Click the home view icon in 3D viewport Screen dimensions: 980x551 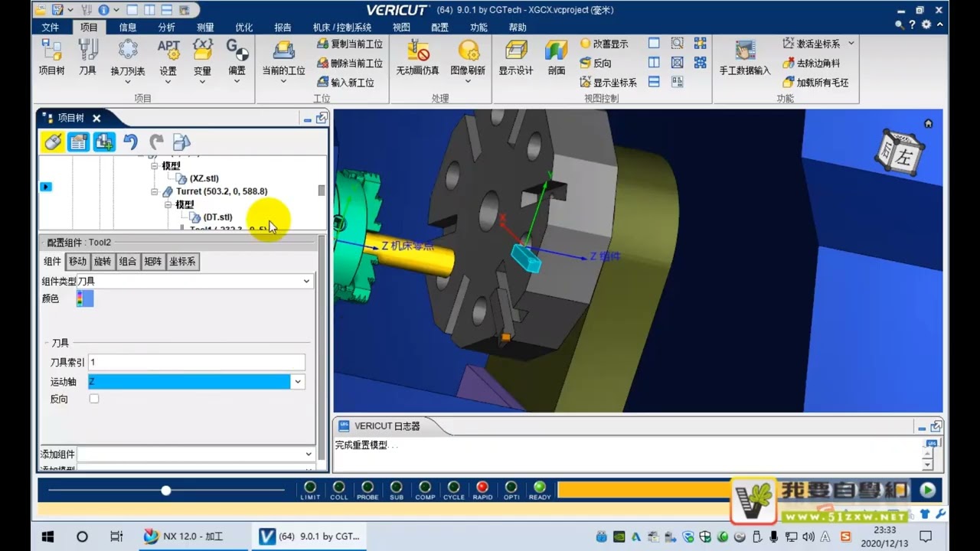click(x=929, y=123)
